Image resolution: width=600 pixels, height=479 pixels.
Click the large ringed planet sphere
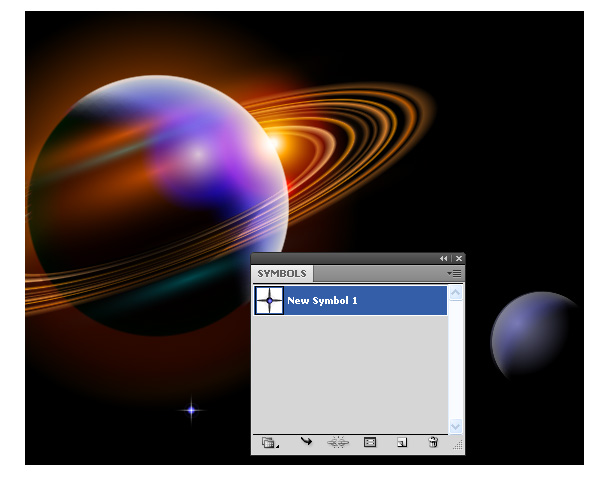158,205
